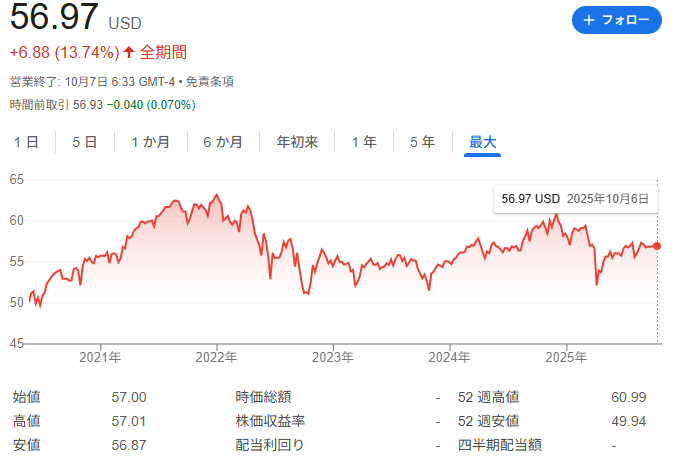Switch to the 1年 chart tab
The image size is (684, 462).
(x=364, y=143)
